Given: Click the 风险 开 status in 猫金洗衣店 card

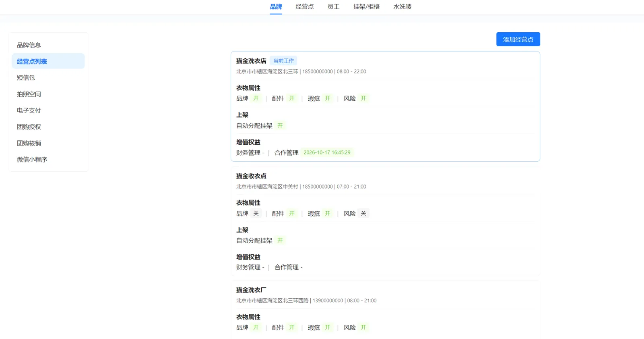Looking at the screenshot, I should 363,98.
